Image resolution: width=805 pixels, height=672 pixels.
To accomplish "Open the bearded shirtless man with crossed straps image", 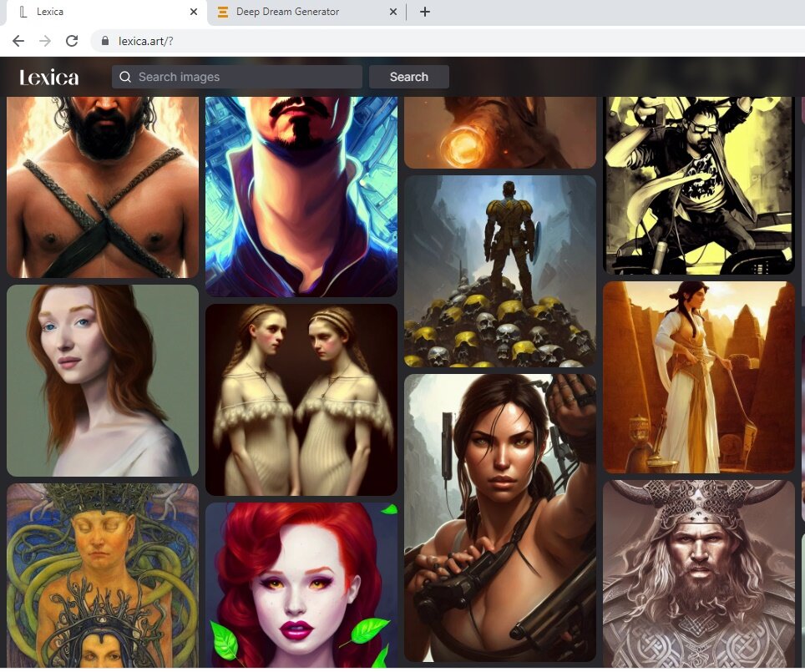I will [103, 187].
